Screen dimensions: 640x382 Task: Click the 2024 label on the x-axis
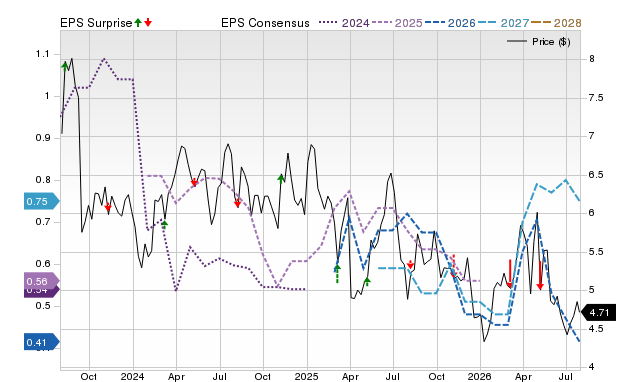pyautogui.click(x=133, y=376)
